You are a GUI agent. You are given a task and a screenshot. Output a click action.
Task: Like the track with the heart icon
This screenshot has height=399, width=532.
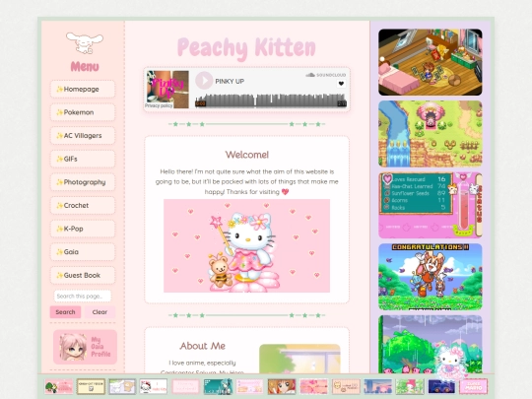(341, 84)
